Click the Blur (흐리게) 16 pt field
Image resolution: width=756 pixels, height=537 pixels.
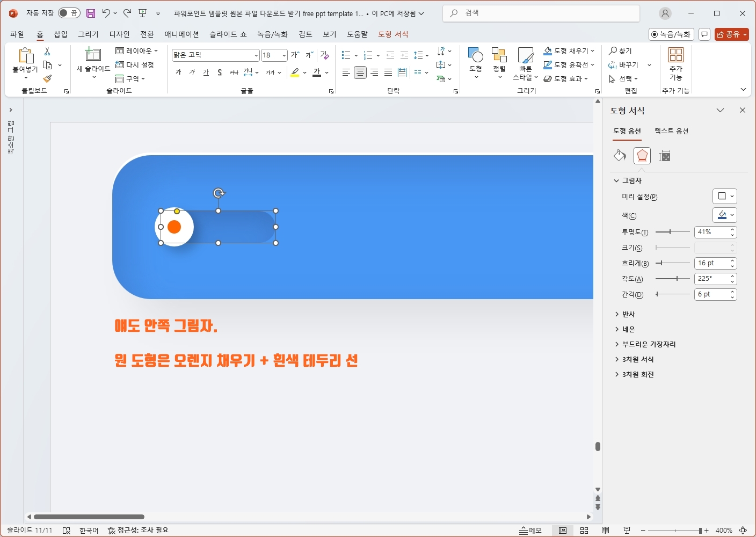click(711, 263)
